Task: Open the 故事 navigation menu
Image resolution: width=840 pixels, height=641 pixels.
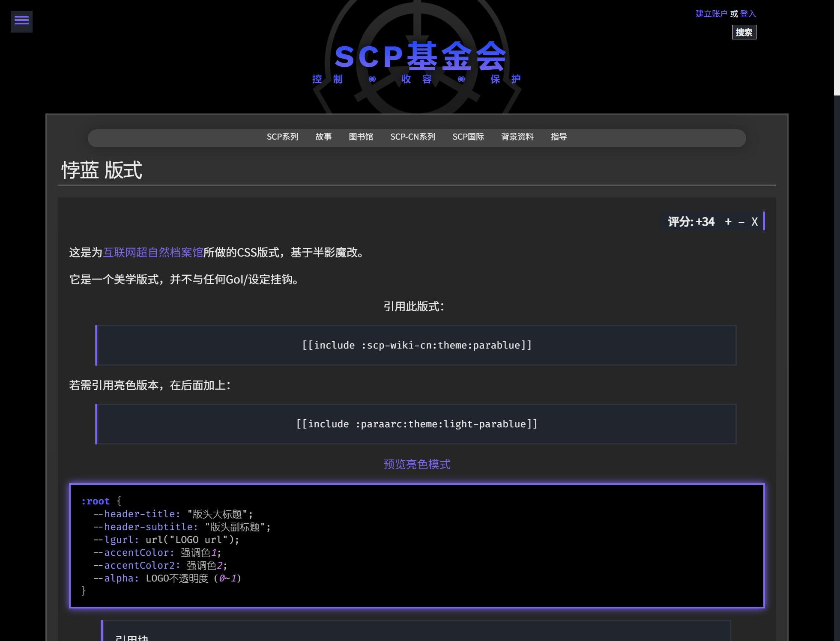Action: click(323, 137)
